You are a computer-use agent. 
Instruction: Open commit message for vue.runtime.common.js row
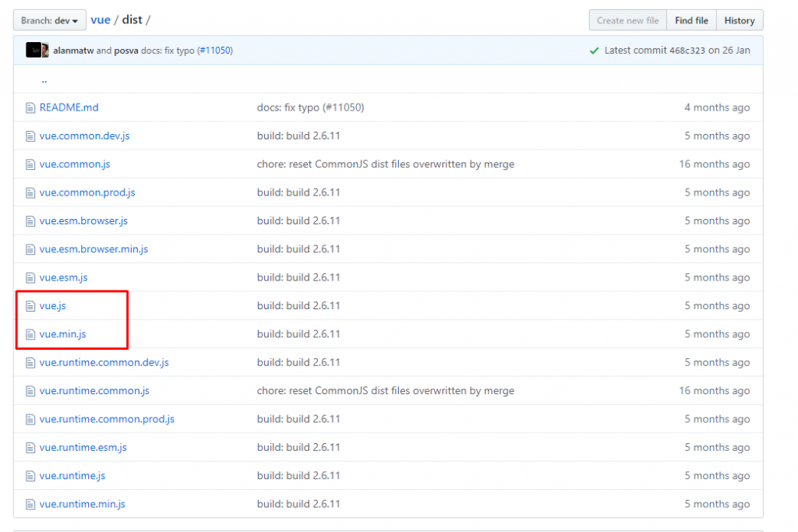[x=385, y=390]
